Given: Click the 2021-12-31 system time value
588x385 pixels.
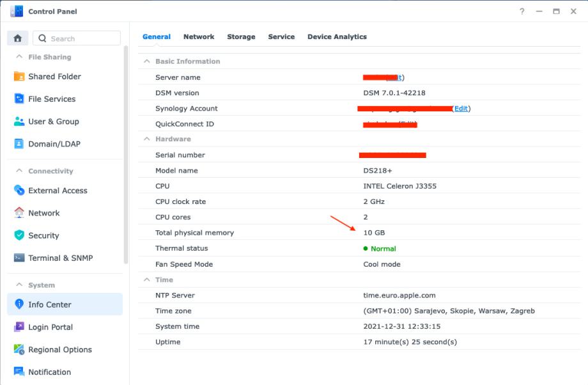Looking at the screenshot, I should click(401, 326).
